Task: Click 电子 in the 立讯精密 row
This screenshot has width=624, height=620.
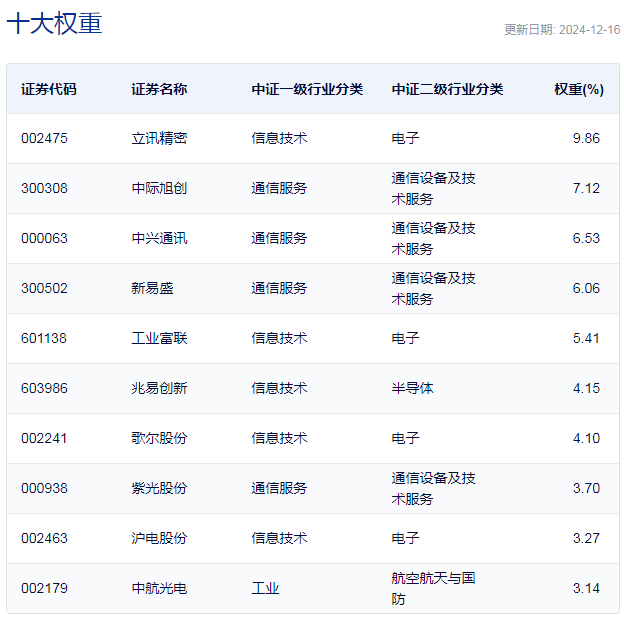Action: [x=405, y=138]
